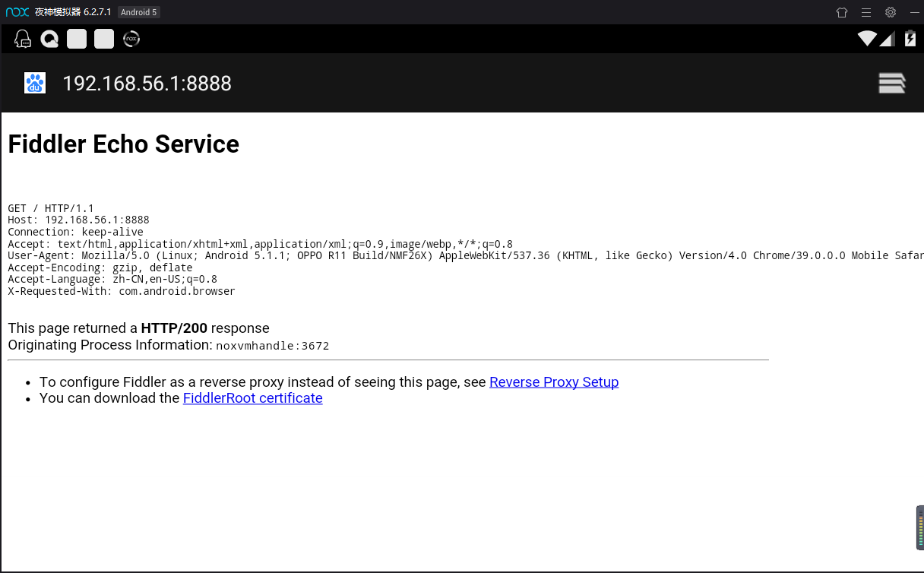Tap the Q-shaped notification icon in the status bar
This screenshot has height=573, width=924.
coord(49,39)
